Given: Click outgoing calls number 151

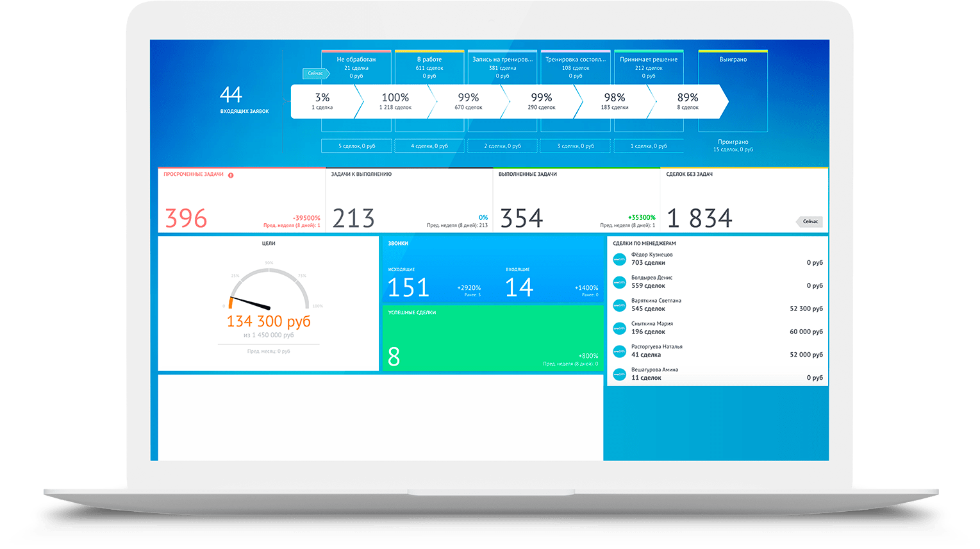Looking at the screenshot, I should point(408,287).
